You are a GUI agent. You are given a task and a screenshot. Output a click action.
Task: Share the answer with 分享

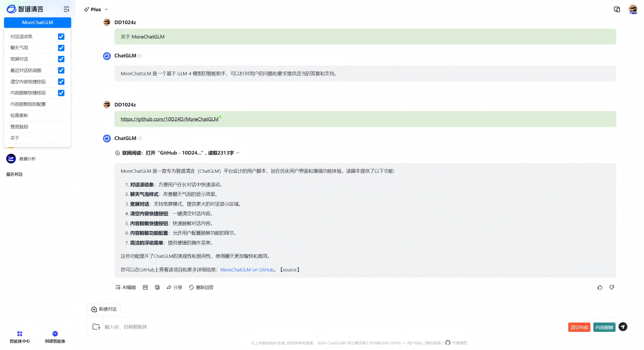tap(175, 287)
